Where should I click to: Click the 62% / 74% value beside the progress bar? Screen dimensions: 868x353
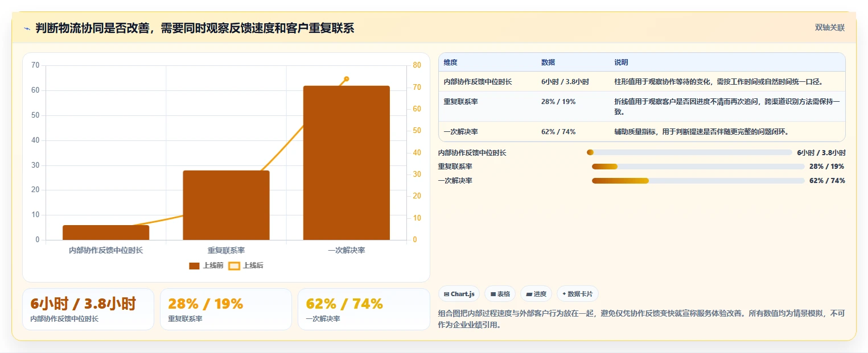pos(827,181)
